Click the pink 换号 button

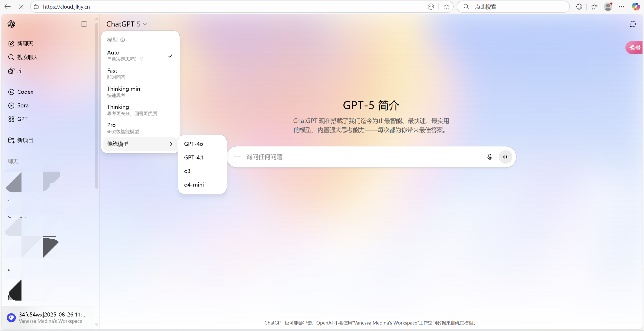click(x=634, y=47)
